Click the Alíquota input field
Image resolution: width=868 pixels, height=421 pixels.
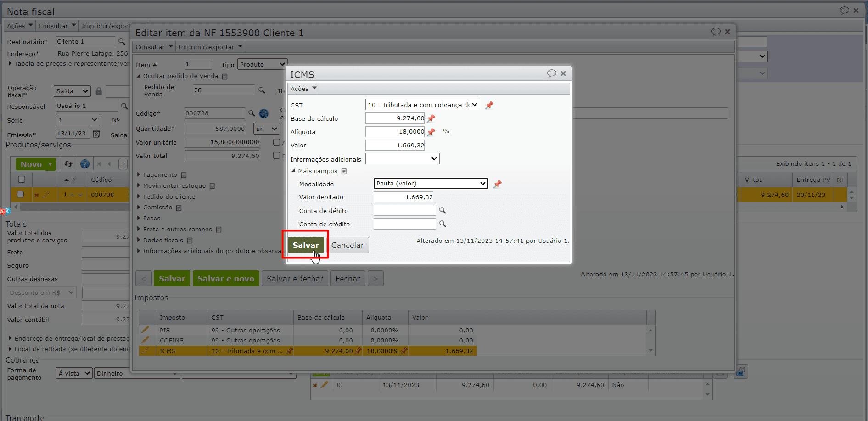pyautogui.click(x=395, y=131)
